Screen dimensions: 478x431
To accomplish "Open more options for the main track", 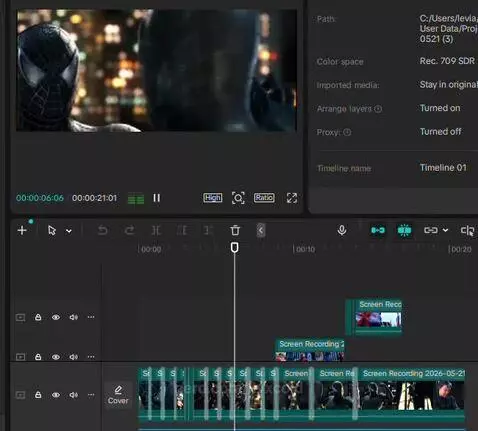I will (91, 395).
